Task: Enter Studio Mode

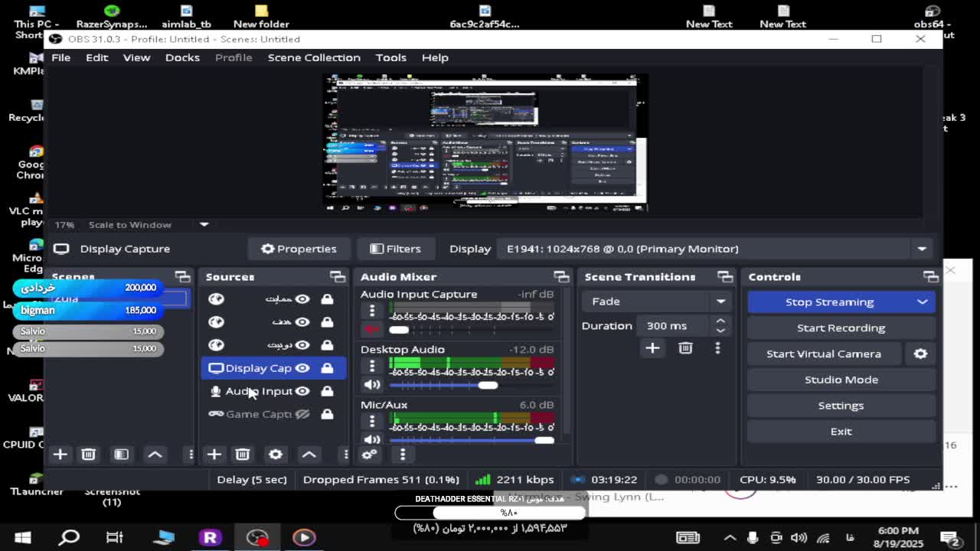Action: coord(841,380)
